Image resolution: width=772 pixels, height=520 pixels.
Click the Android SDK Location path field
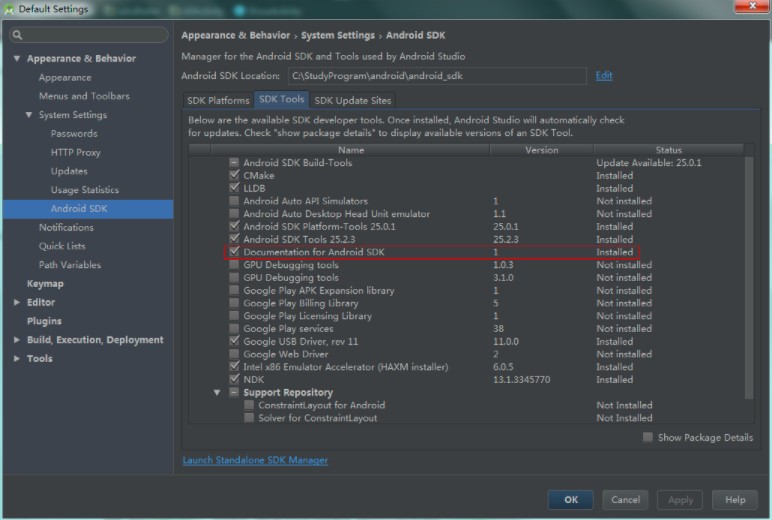(437, 76)
